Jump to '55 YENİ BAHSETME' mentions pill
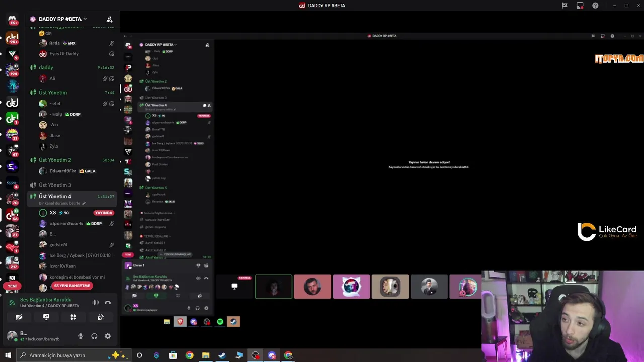 72,286
